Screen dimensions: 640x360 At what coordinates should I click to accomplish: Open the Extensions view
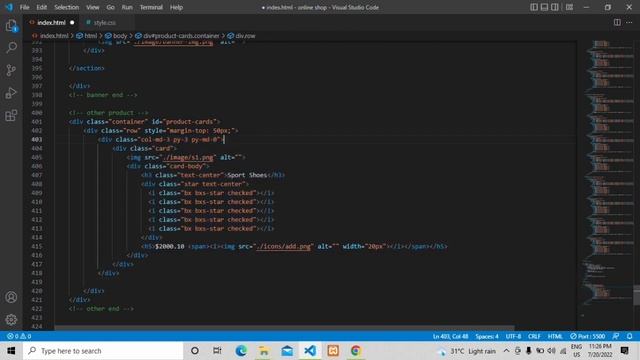coord(11,116)
